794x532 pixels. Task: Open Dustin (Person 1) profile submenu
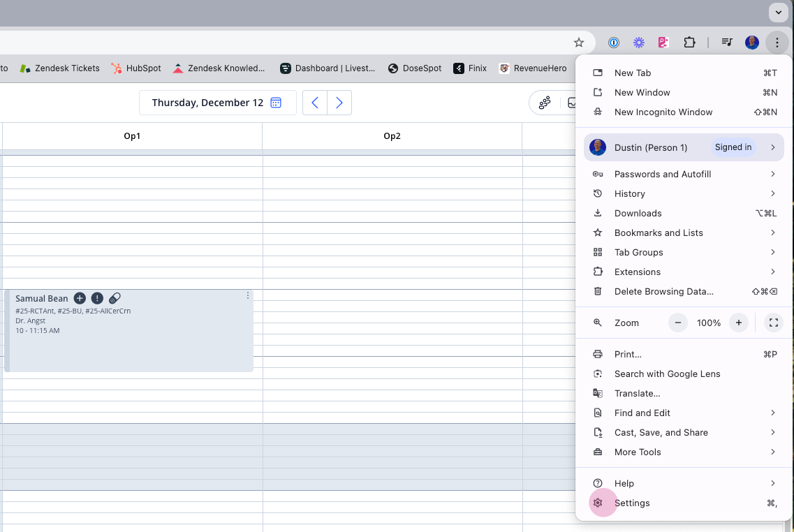[x=684, y=147]
